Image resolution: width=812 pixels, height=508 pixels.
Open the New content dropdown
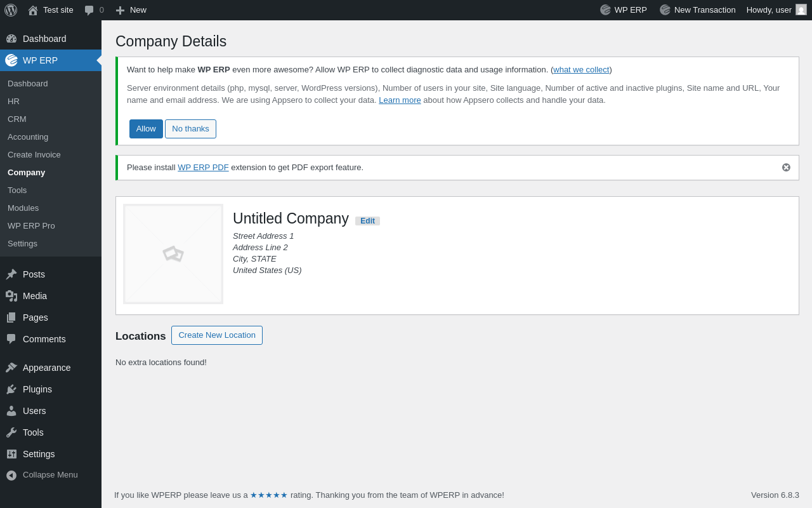pos(131,10)
